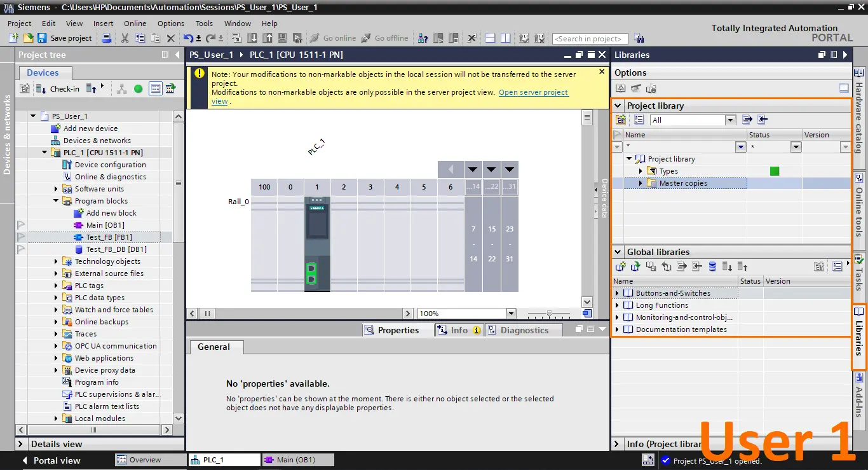This screenshot has height=470, width=868.
Task: Open Devices & networks tree entry
Action: point(97,141)
